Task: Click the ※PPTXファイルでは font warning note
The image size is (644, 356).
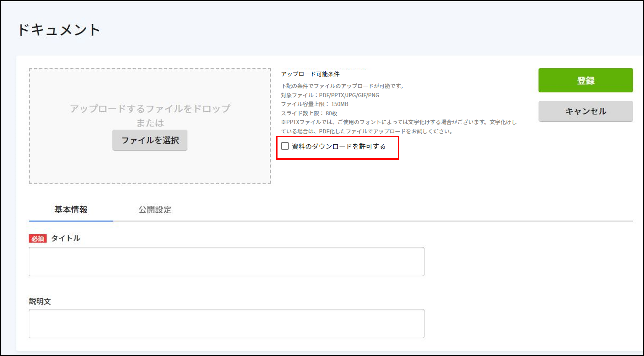Action: click(x=399, y=127)
